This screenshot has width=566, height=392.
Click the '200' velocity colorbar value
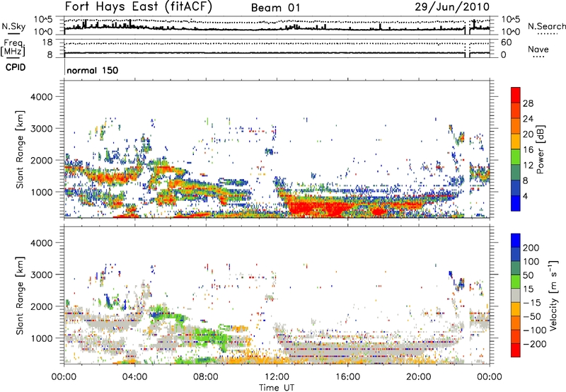pos(531,248)
